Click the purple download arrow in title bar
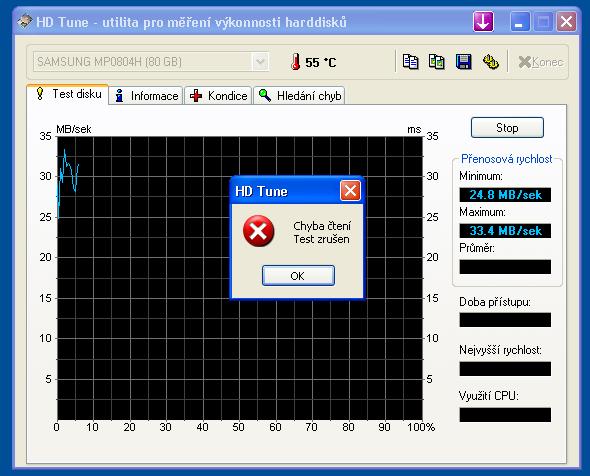 (x=484, y=21)
